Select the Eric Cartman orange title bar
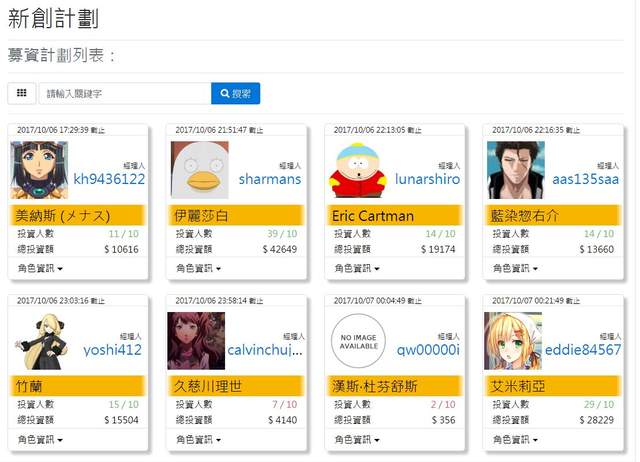 (x=395, y=215)
